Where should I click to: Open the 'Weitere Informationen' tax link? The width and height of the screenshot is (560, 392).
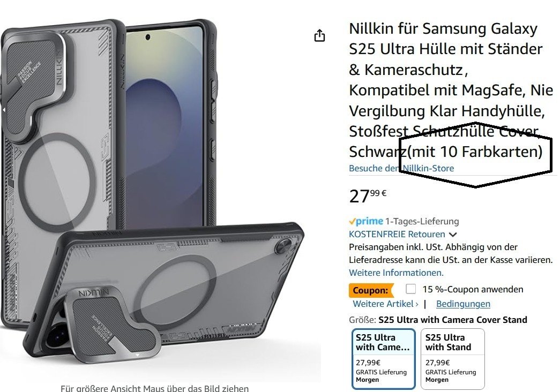click(x=396, y=273)
